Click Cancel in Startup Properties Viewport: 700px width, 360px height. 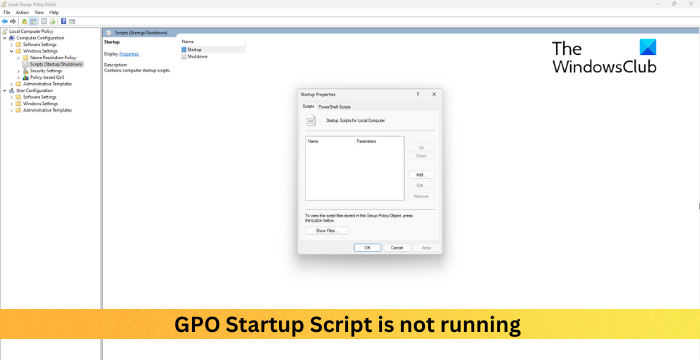[397, 247]
